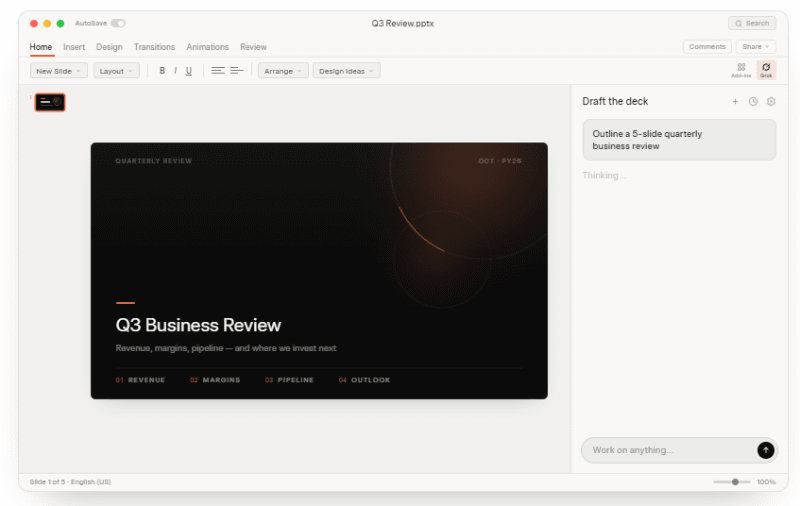The width and height of the screenshot is (800, 506).
Task: Apply bold formatting with the B icon
Action: pos(162,71)
